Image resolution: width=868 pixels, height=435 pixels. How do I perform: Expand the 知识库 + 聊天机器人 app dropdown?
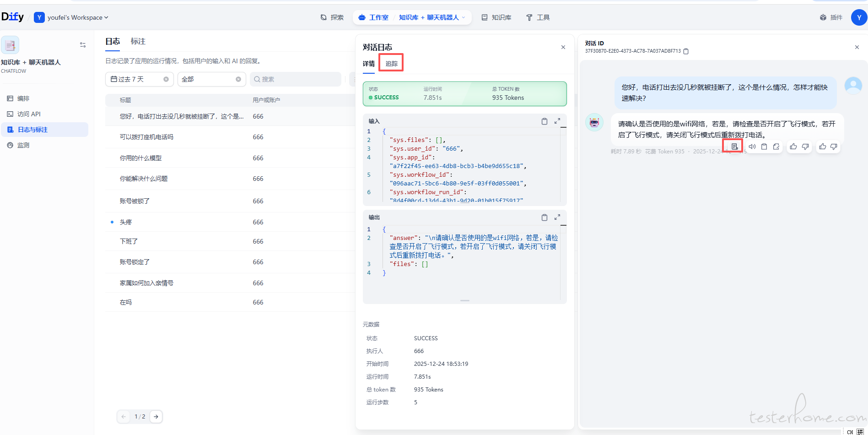464,17
